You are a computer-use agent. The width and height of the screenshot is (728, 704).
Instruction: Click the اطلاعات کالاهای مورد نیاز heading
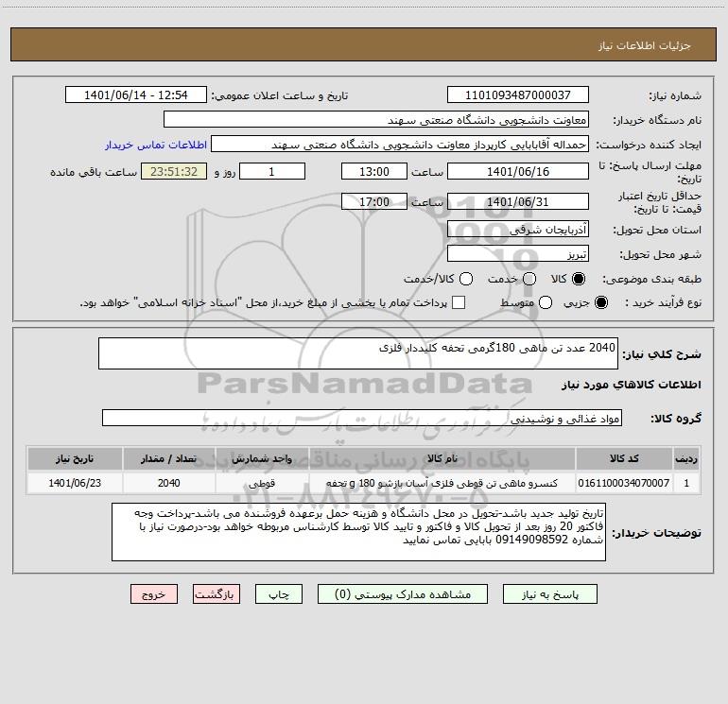coord(632,385)
